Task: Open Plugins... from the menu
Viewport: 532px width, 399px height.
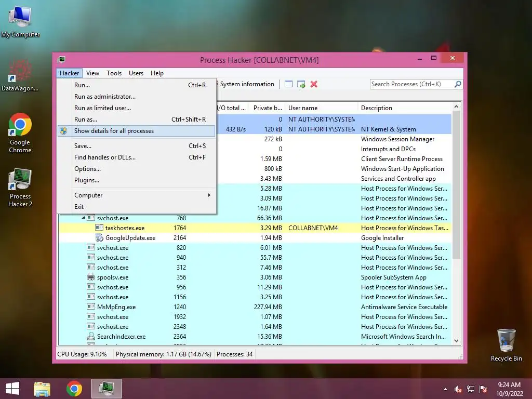Action: (x=137, y=180)
